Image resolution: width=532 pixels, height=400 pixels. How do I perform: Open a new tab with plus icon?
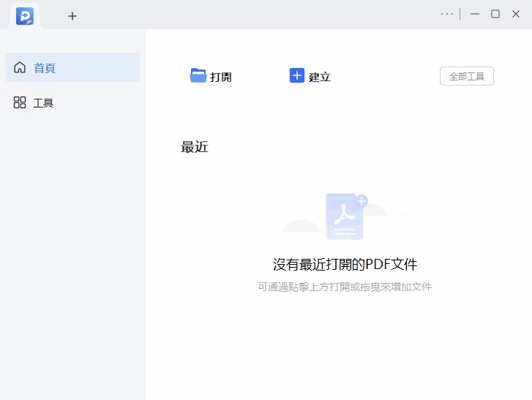click(72, 15)
